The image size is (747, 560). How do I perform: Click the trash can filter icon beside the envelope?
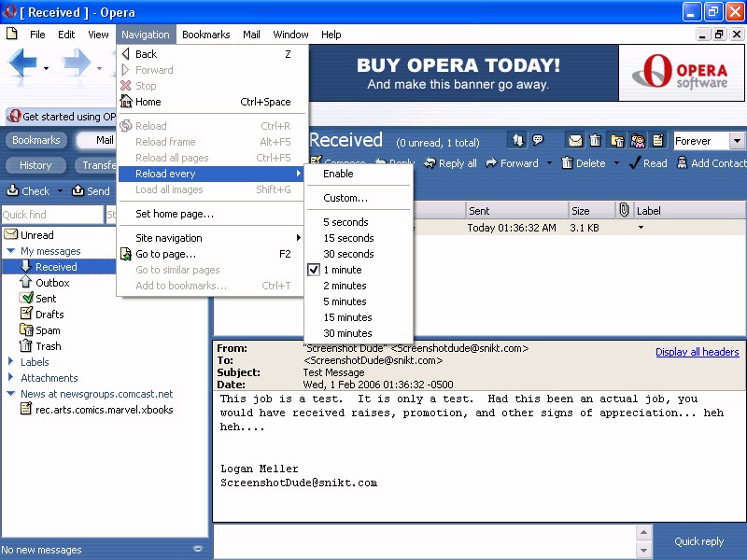coord(596,141)
